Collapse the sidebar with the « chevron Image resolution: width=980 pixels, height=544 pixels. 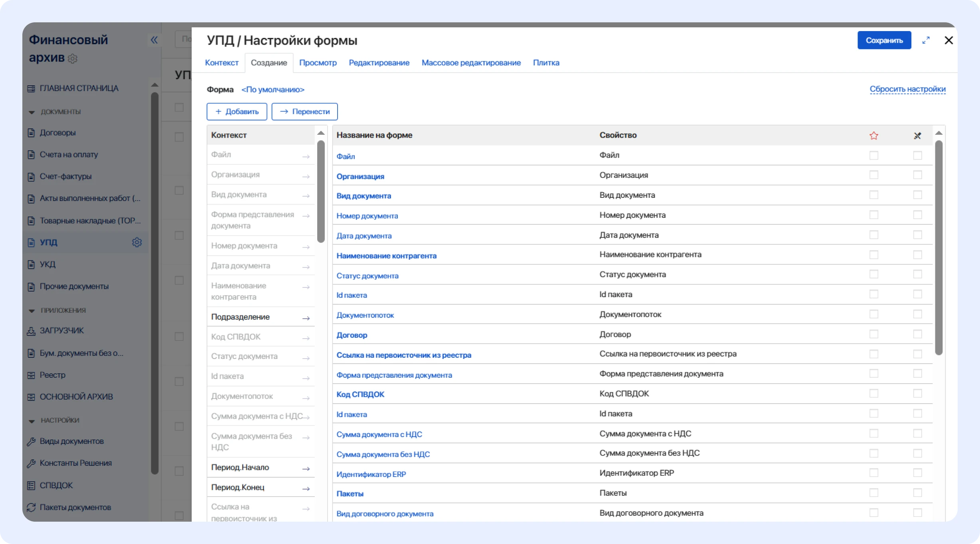tap(154, 39)
